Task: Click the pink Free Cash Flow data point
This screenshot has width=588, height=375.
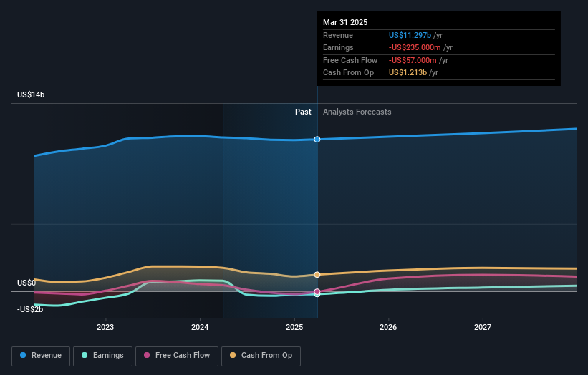Action: 317,291
